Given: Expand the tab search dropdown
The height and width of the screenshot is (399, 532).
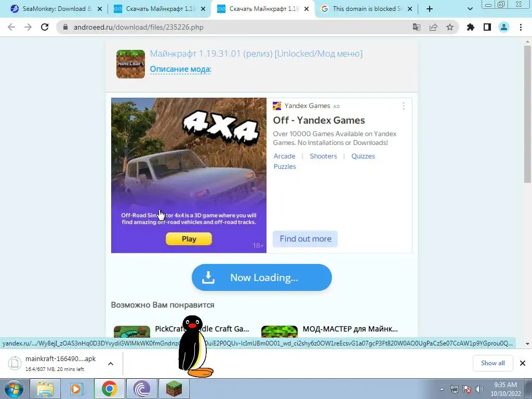Looking at the screenshot, I should 470,9.
